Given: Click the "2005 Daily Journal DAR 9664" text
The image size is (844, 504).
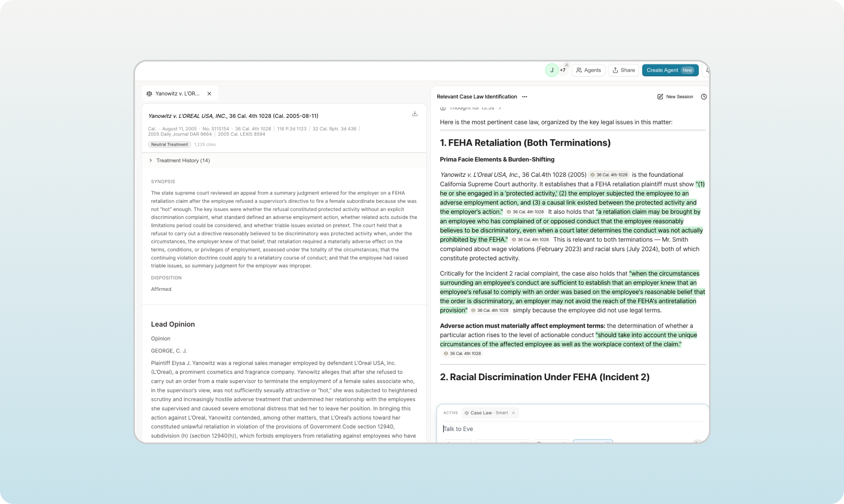Looking at the screenshot, I should (180, 134).
